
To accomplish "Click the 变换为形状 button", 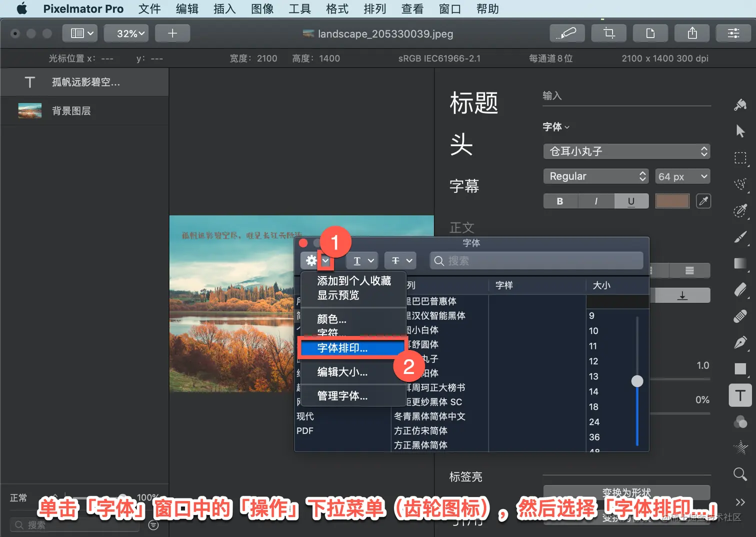I will [626, 492].
